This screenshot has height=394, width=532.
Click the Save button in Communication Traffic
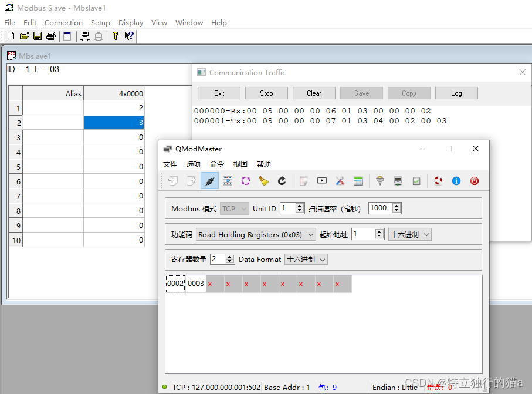(361, 93)
